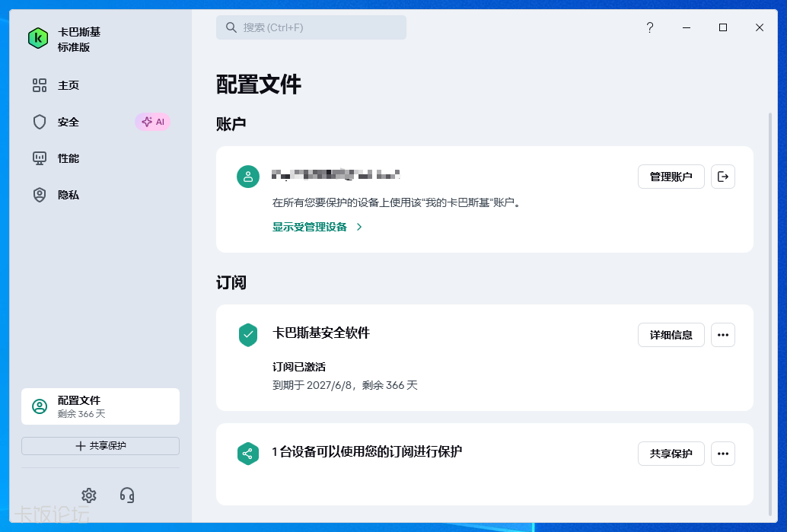
Task: Click the 详细信息 button
Action: point(671,335)
